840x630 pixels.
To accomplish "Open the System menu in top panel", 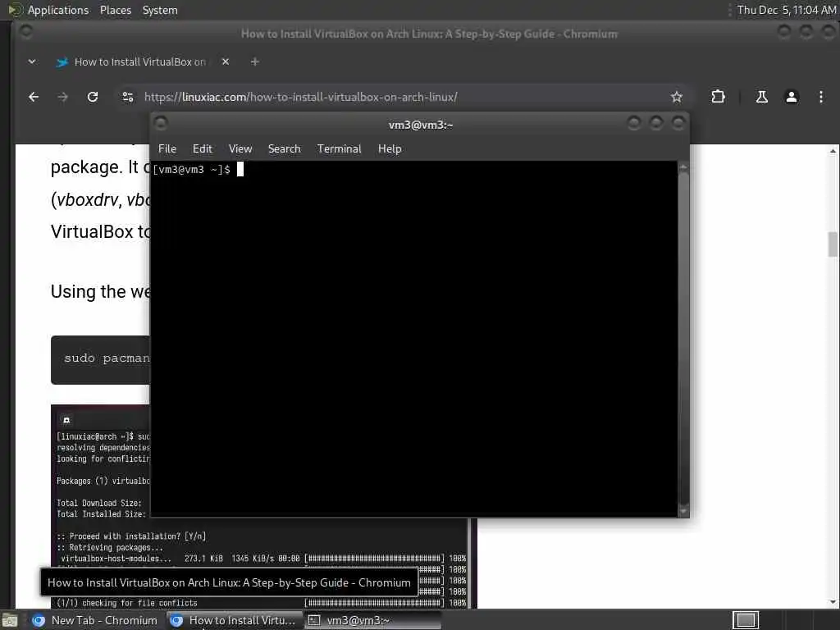I will click(x=160, y=10).
